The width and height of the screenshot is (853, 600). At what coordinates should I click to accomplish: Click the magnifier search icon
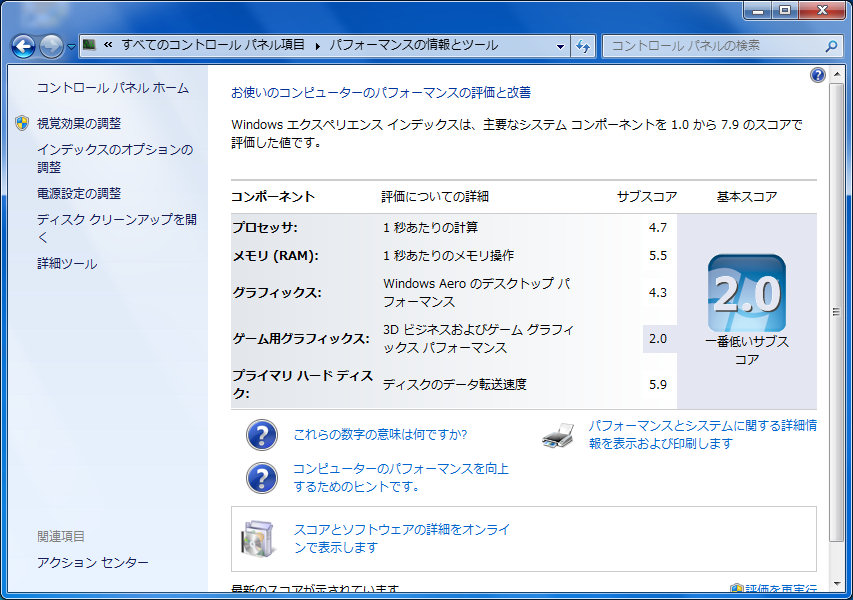pyautogui.click(x=831, y=46)
